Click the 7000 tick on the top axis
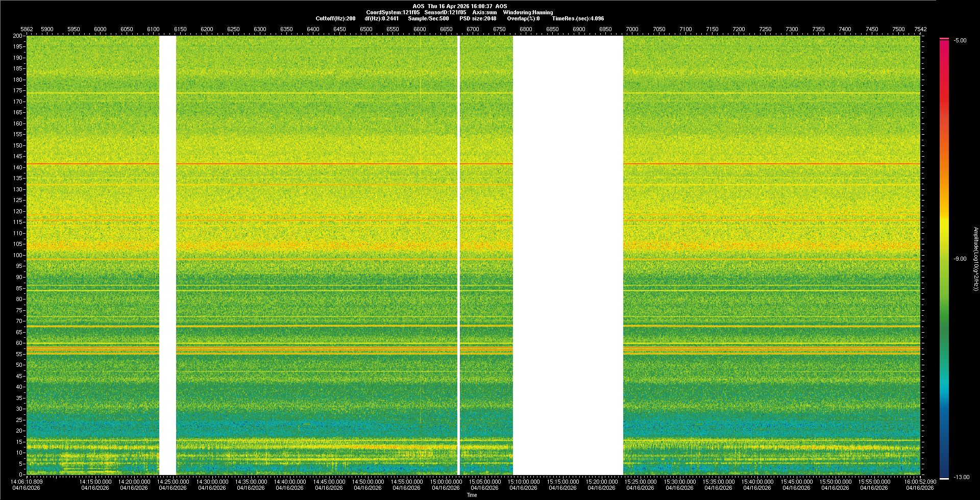 pos(632,29)
